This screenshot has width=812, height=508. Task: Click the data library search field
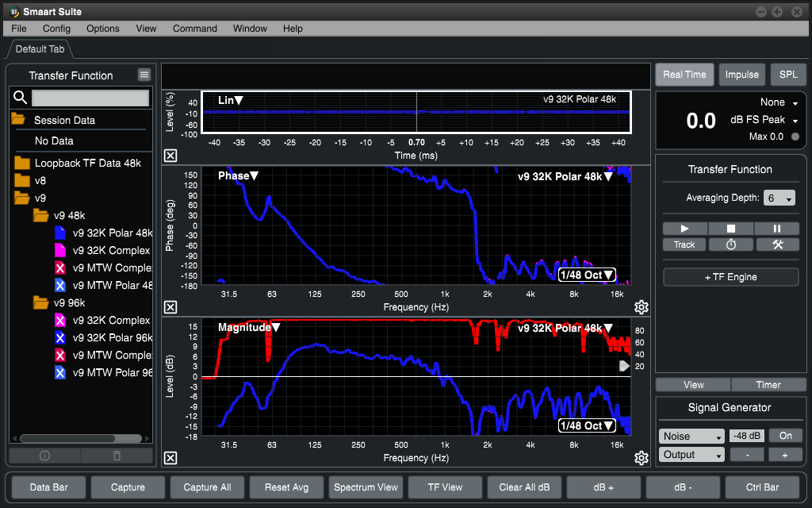click(x=90, y=98)
